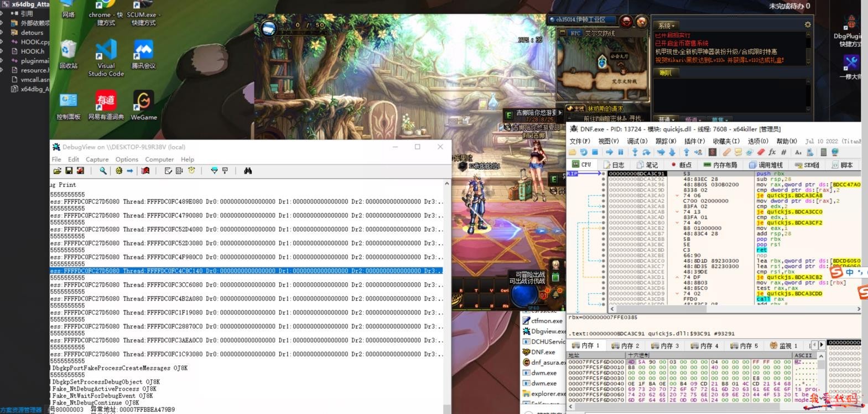Stop debugging square icon in x64dbg

tap(595, 152)
